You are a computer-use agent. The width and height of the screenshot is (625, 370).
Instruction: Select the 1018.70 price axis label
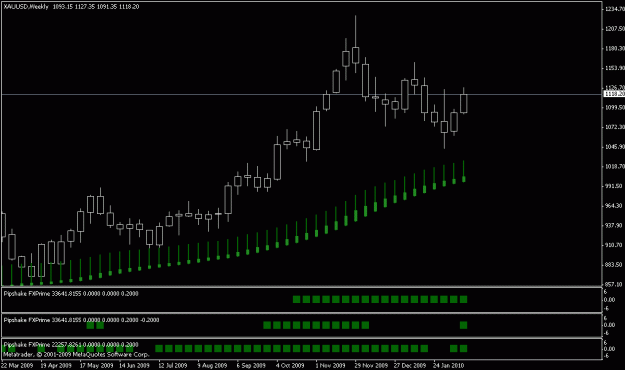(615, 166)
